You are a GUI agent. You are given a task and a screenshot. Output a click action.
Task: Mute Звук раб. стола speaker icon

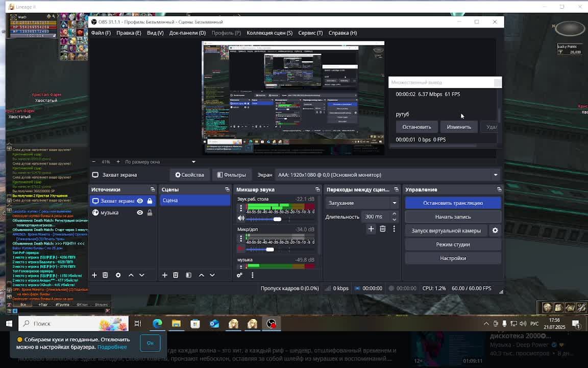241,218
